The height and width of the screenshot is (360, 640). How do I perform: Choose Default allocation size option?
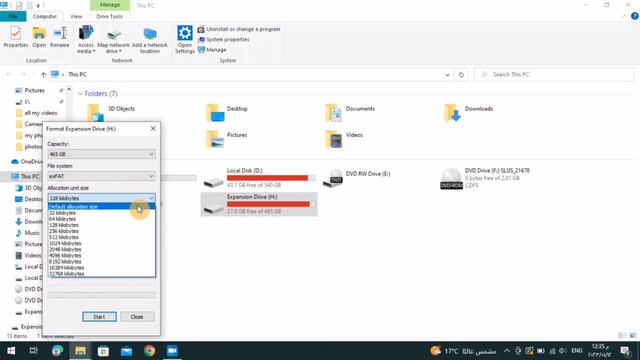tap(101, 207)
